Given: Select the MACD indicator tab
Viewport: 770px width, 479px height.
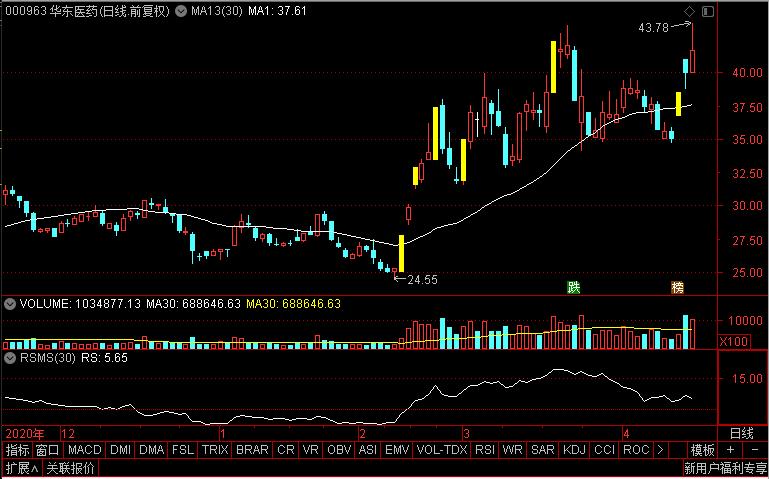Looking at the screenshot, I should pos(84,450).
